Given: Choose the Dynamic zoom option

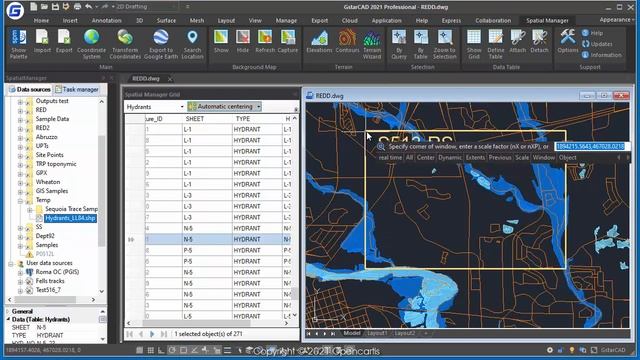Looking at the screenshot, I should [x=450, y=158].
